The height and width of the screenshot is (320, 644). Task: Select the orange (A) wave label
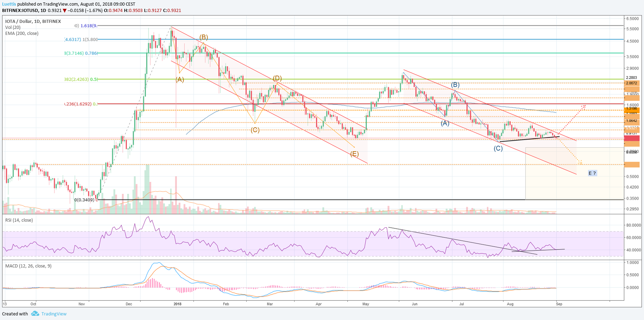pos(180,80)
